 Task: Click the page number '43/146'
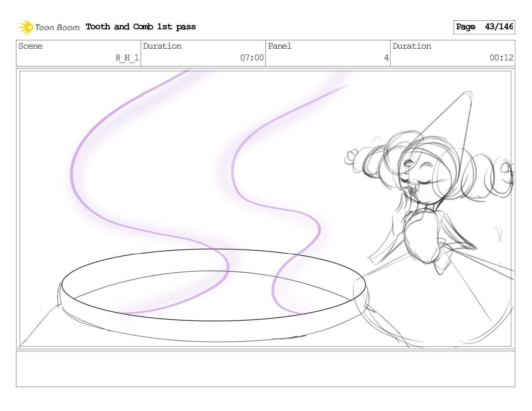coord(499,26)
